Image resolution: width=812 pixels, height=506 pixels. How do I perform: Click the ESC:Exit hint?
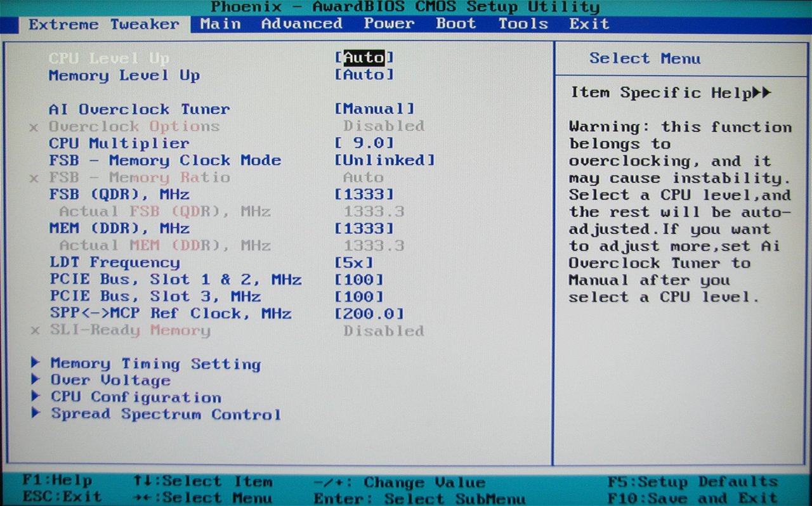click(62, 496)
